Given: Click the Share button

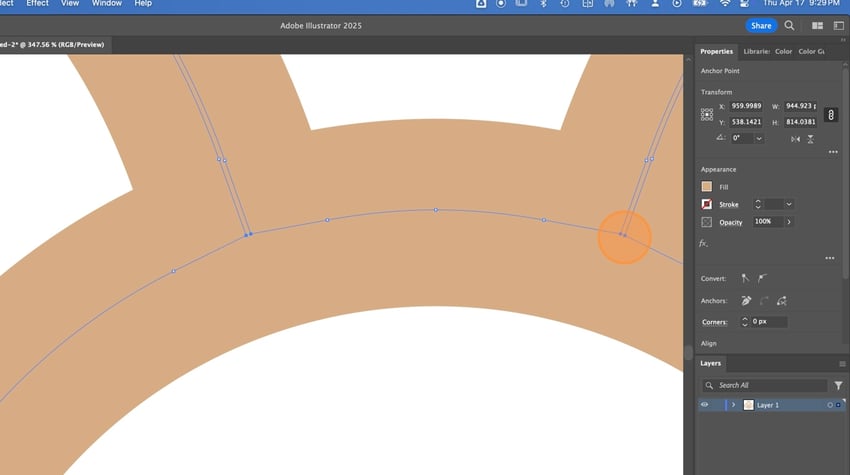Looking at the screenshot, I should (x=761, y=25).
